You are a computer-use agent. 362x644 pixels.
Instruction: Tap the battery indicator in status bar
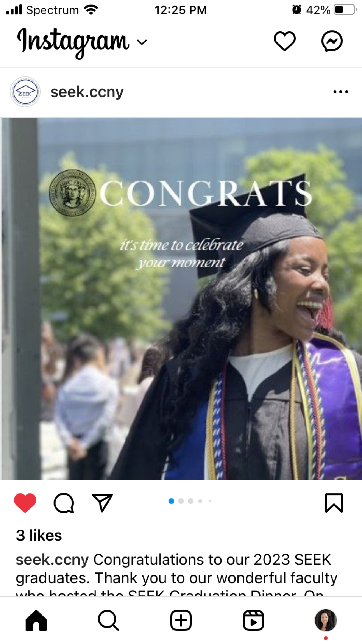click(345, 10)
